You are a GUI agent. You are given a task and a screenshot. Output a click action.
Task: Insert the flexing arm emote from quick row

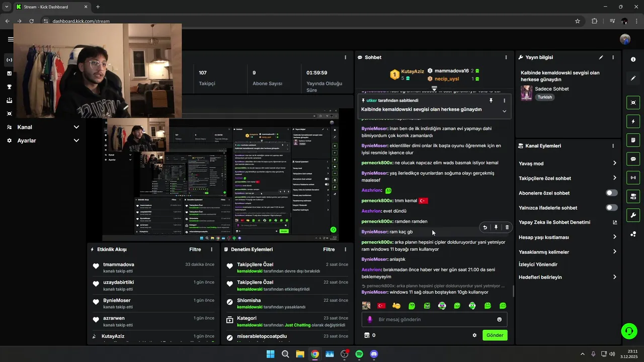coord(396,306)
